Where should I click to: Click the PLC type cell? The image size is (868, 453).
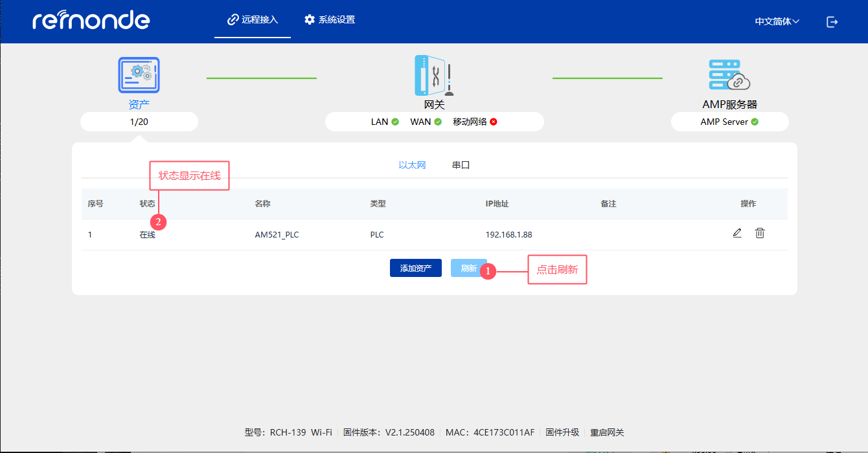click(x=377, y=235)
